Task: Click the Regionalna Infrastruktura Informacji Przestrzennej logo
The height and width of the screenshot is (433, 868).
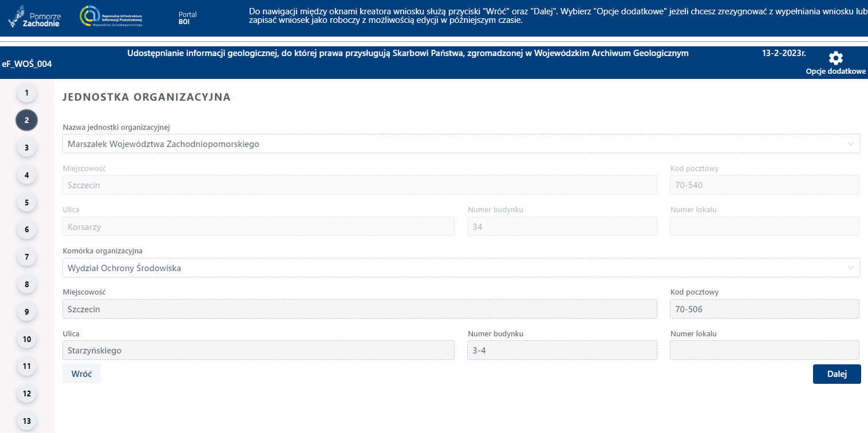Action: 112,17
